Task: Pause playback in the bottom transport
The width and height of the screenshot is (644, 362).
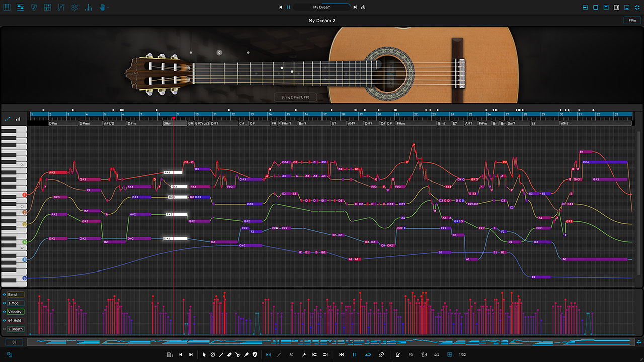Action: tap(354, 355)
